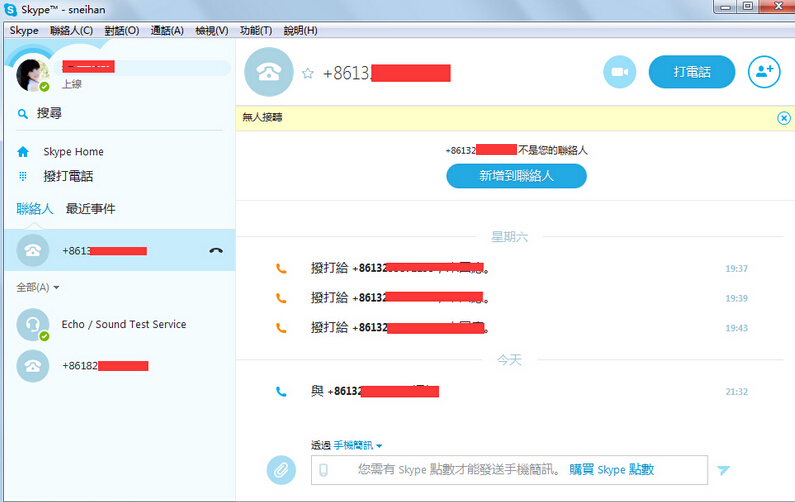Click the paperclip attach file icon
This screenshot has height=502, width=795.
coord(281,469)
